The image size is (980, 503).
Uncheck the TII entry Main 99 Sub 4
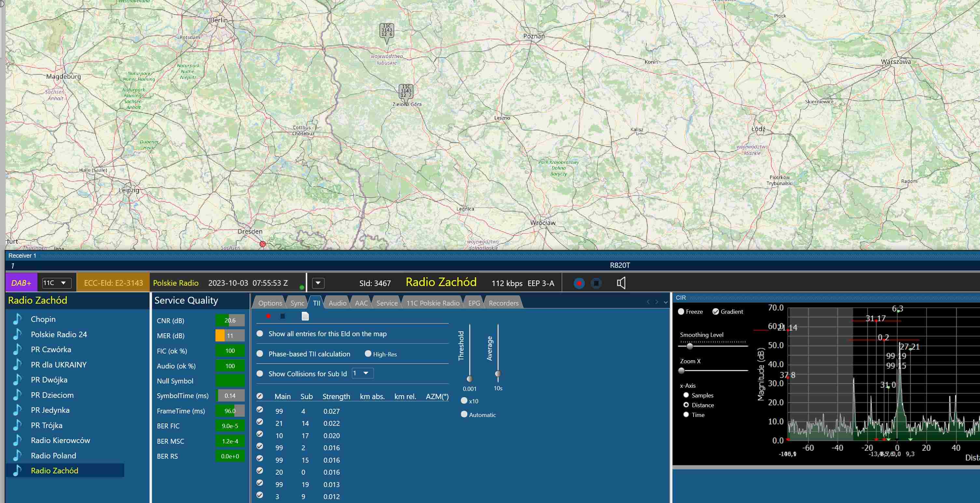pos(260,410)
